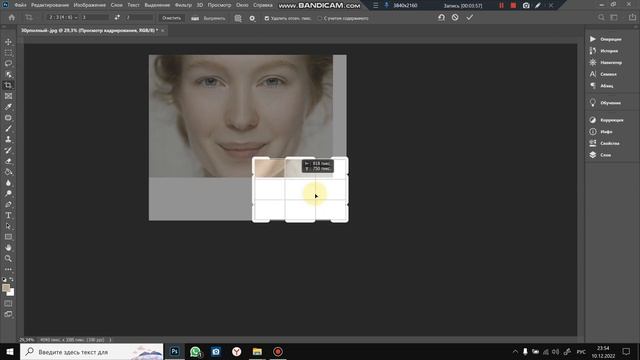Viewport: 640px width, 360px height.
Task: Open the Фильтр menu
Action: coord(183,5)
